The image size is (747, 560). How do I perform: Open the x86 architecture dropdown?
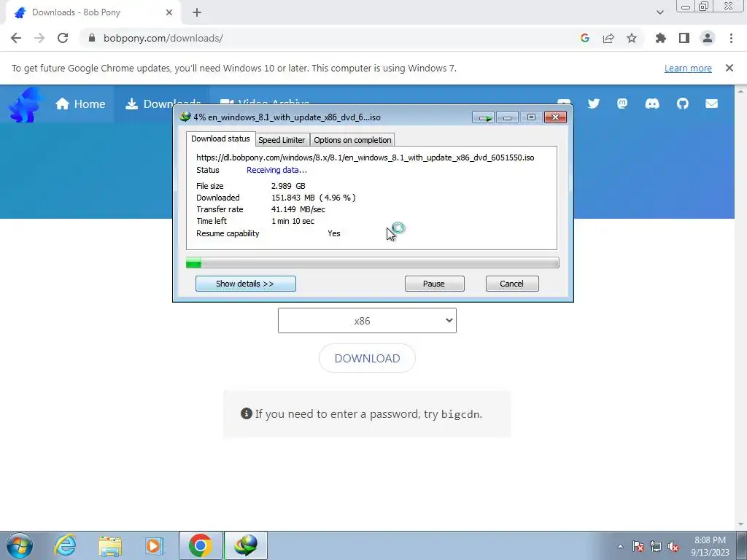pyautogui.click(x=367, y=321)
